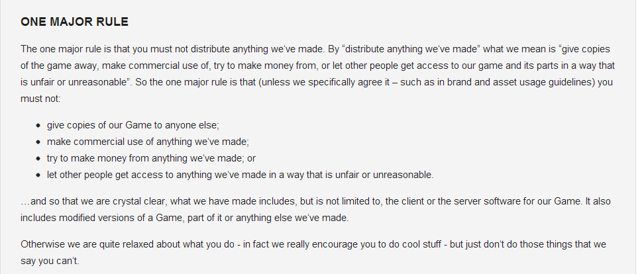Click the bullet dot before 'try to make money'
644x274 pixels.
coord(38,158)
